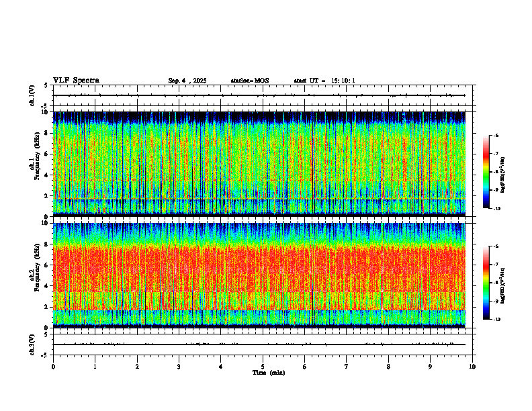Select the "Time (min)" x-axis label
Image resolution: width=532 pixels, height=411 pixels.
(269, 373)
